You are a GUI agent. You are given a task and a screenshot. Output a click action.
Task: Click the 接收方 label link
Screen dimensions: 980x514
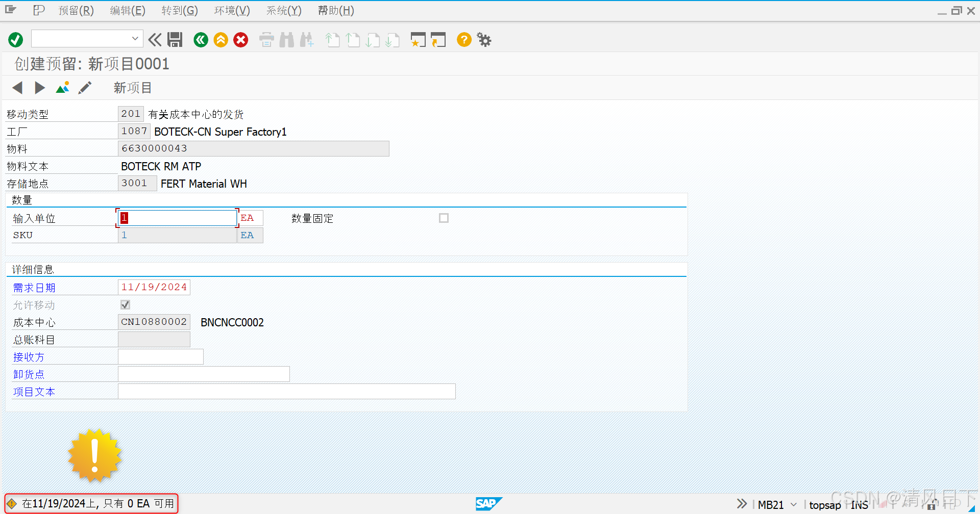pyautogui.click(x=29, y=357)
